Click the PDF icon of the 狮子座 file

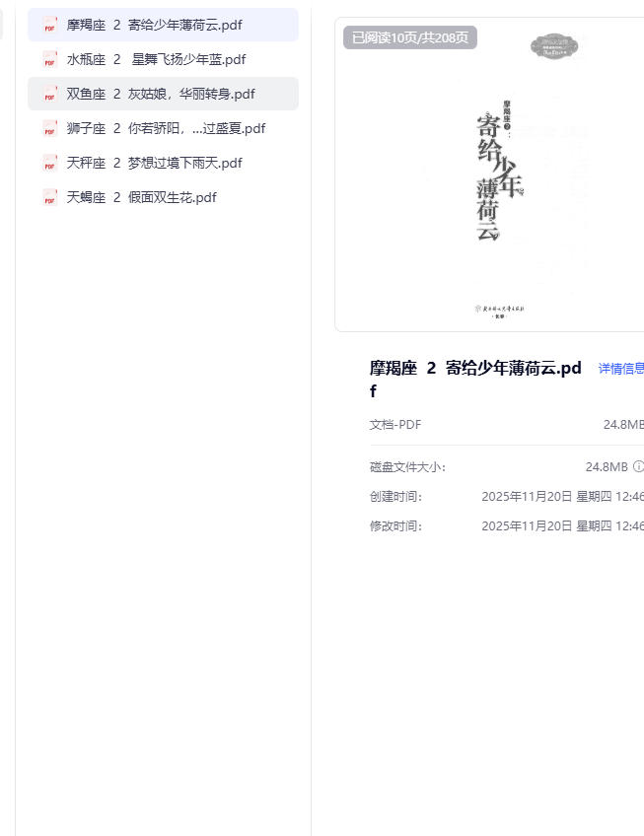point(49,129)
